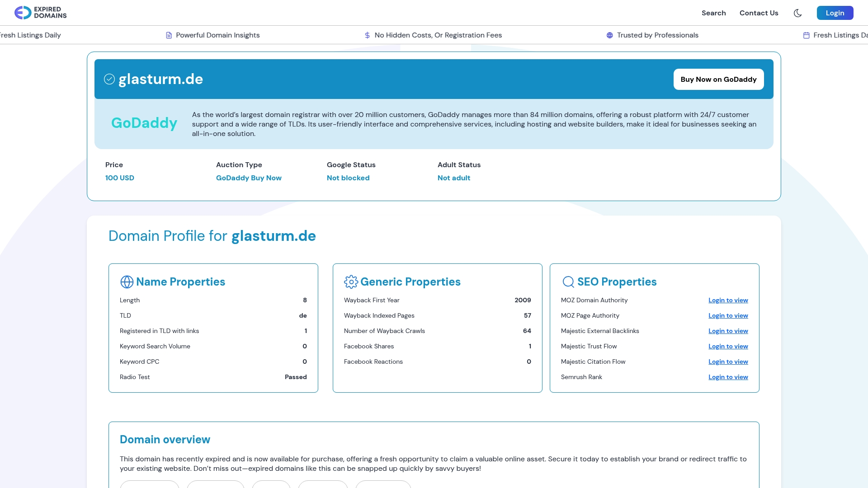This screenshot has height=488, width=868.
Task: Click the Facebook Reactions row label
Action: click(373, 362)
